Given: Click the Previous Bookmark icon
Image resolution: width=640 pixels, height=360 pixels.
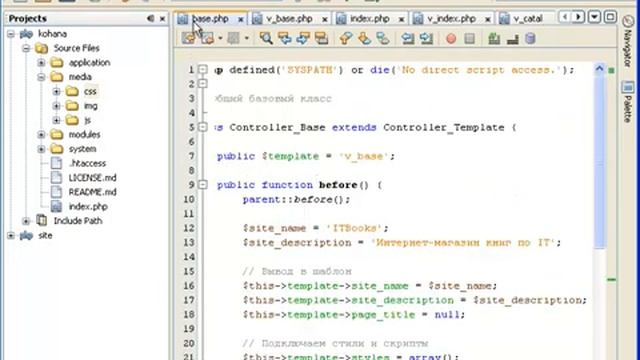Looking at the screenshot, I should 346,38.
